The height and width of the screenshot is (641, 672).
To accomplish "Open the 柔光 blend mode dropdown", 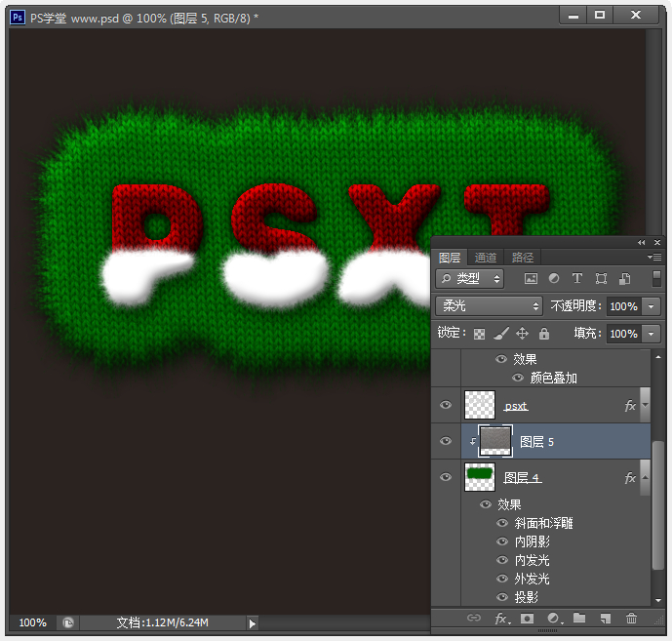I will pos(489,305).
